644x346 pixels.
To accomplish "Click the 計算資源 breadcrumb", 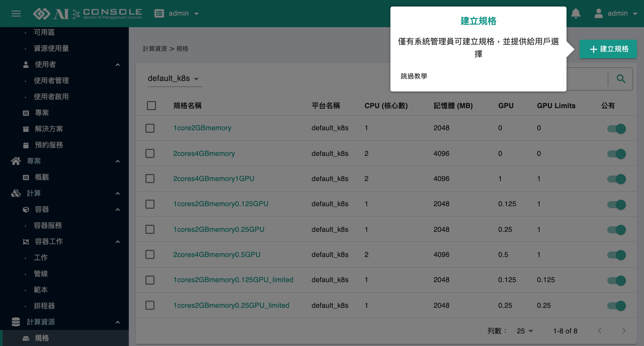I will tap(155, 49).
